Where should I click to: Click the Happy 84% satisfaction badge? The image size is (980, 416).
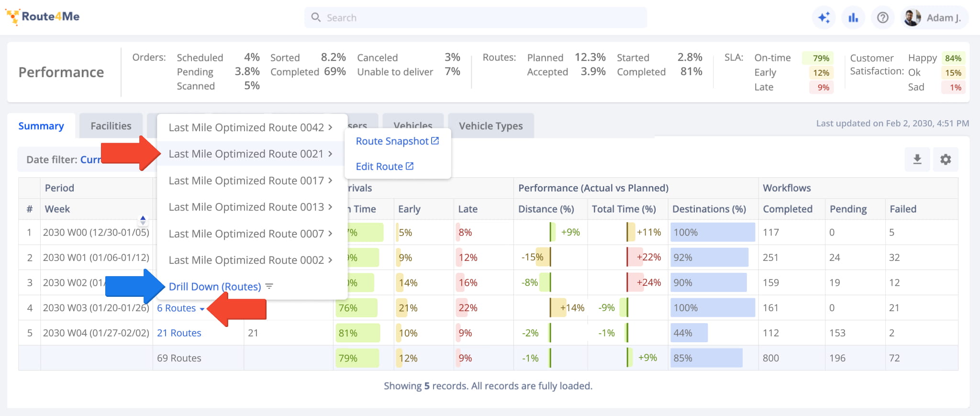click(x=953, y=58)
